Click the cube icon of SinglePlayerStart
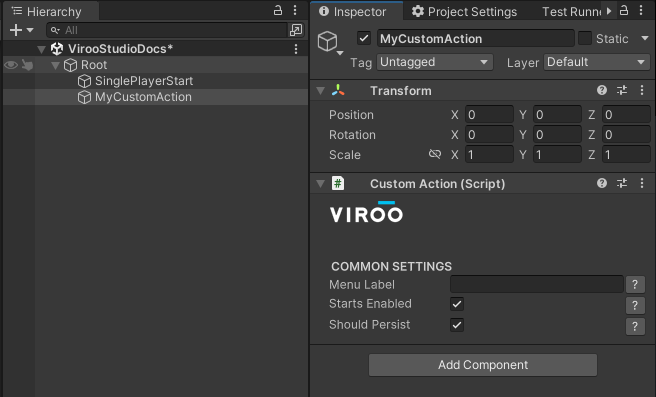656x397 pixels. click(x=85, y=81)
